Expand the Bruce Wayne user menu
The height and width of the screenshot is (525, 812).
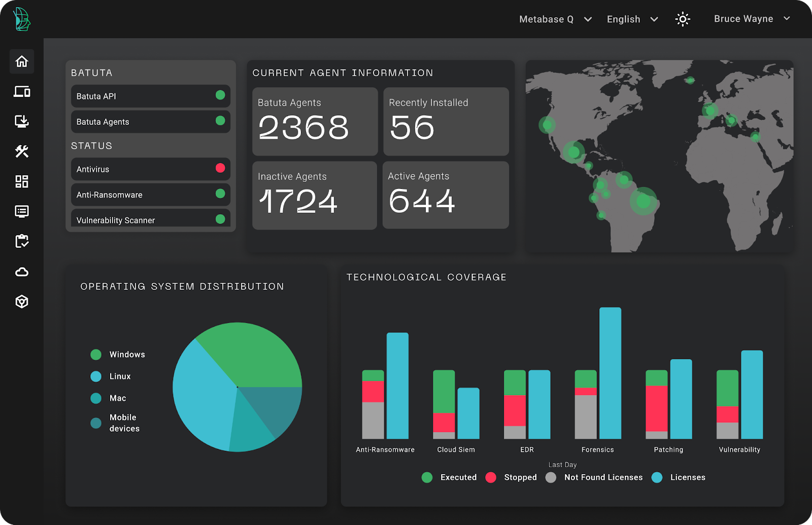pos(752,19)
